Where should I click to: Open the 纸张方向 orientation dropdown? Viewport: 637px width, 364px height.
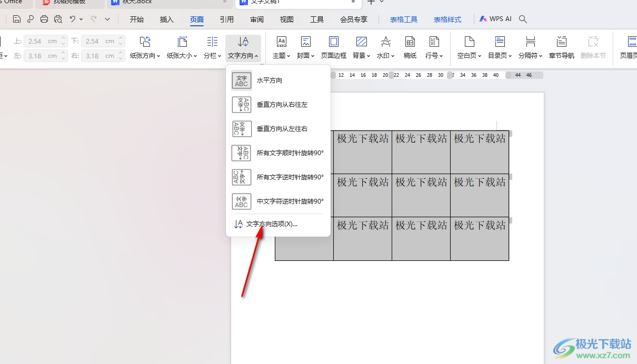point(145,47)
